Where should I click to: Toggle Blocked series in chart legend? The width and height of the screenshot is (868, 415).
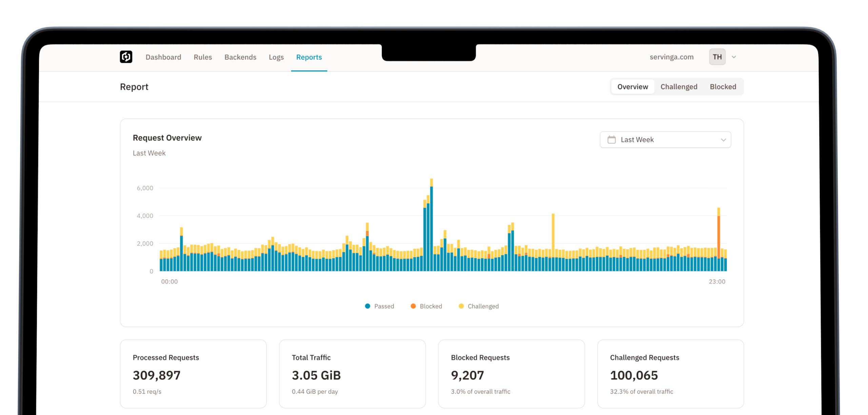click(x=431, y=306)
